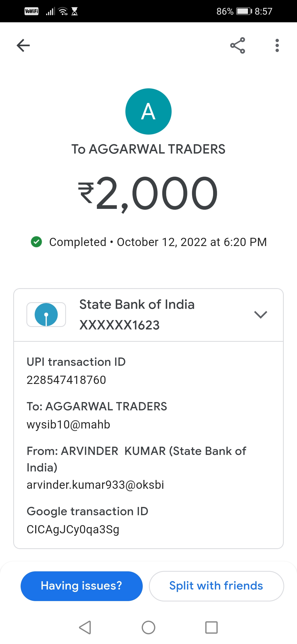The height and width of the screenshot is (644, 297).
Task: Tap the State Bank of India logo
Action: (x=46, y=315)
